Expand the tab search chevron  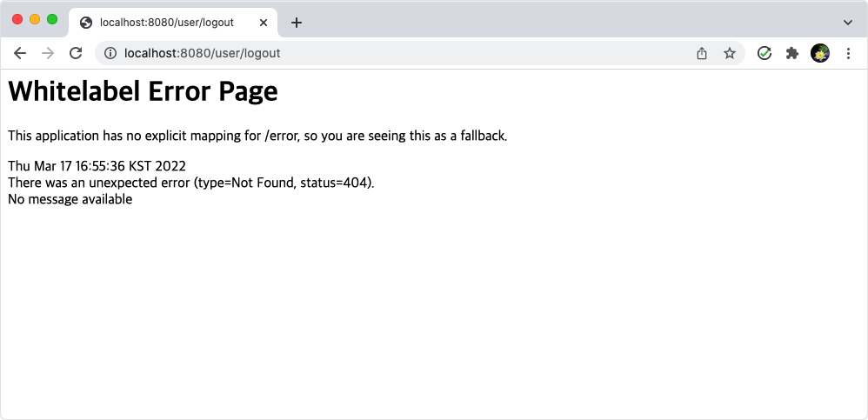(847, 23)
